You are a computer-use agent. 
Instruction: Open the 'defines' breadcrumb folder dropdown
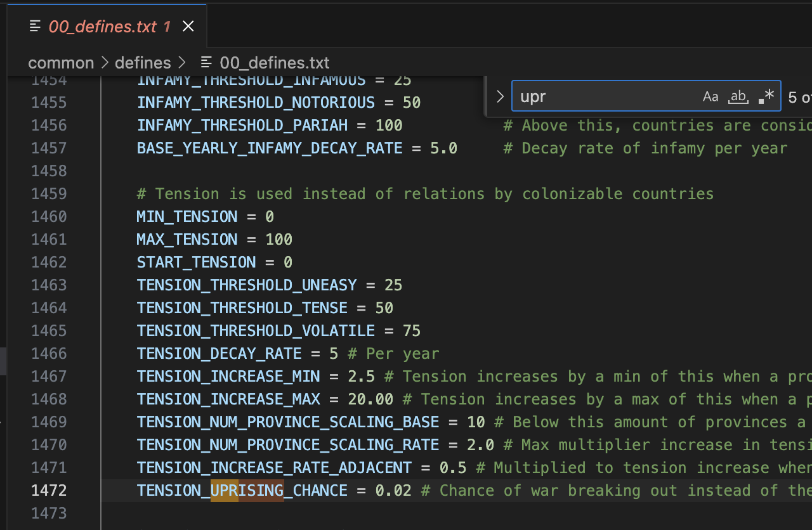click(x=143, y=63)
